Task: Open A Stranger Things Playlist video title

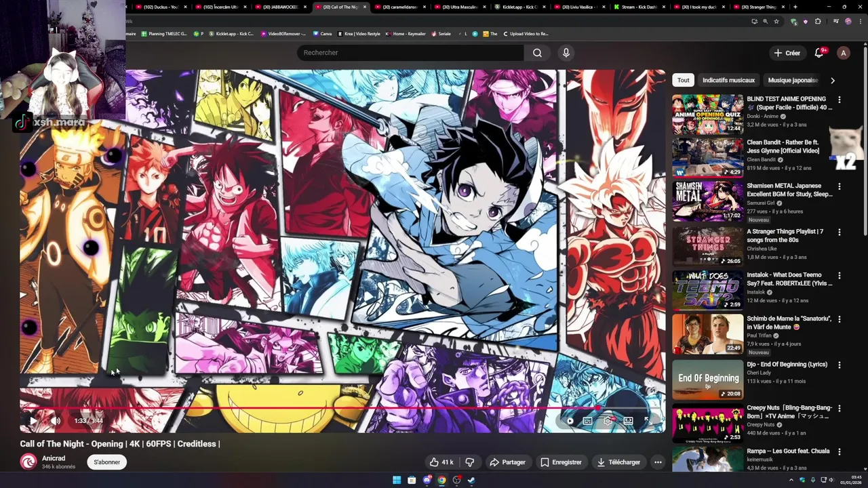Action: [785, 236]
